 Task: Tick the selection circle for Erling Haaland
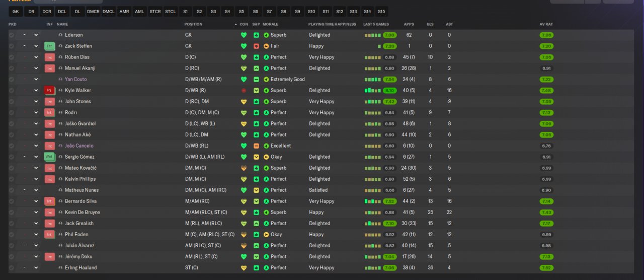[12, 268]
